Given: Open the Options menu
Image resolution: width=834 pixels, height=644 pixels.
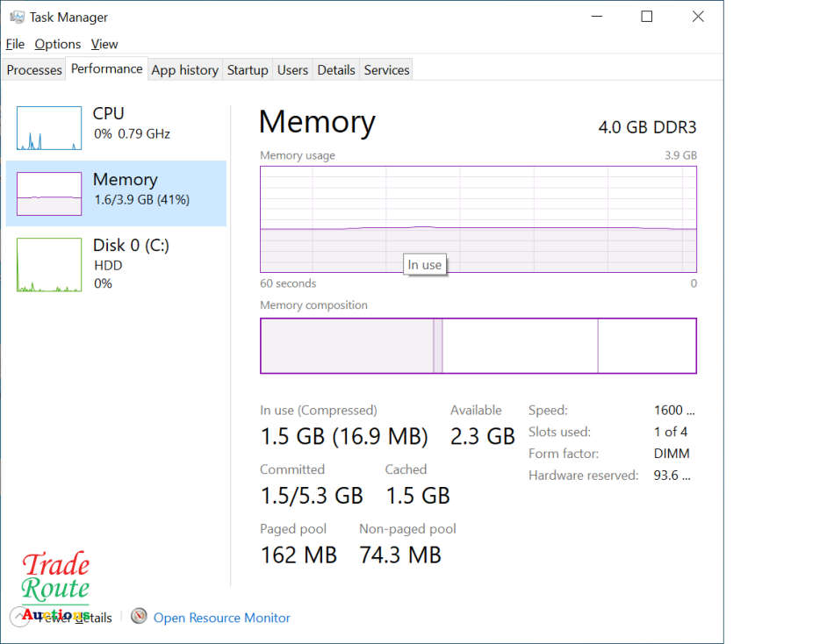Looking at the screenshot, I should 58,44.
